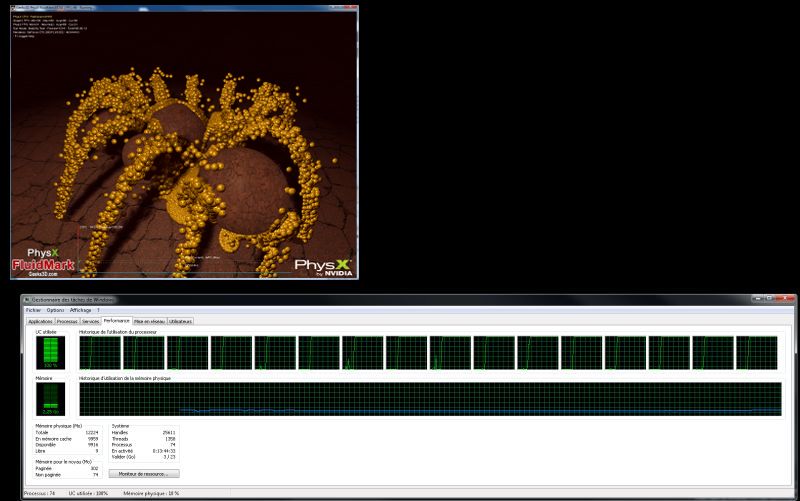
Task: Click the En activité uptime row
Action: (143, 451)
